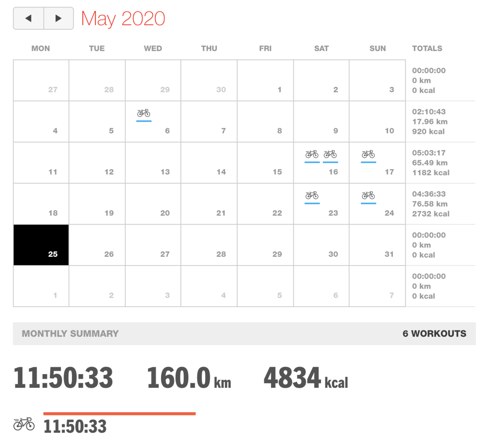This screenshot has width=482, height=448.
Task: Go to previous month with left arrow
Action: (x=29, y=18)
